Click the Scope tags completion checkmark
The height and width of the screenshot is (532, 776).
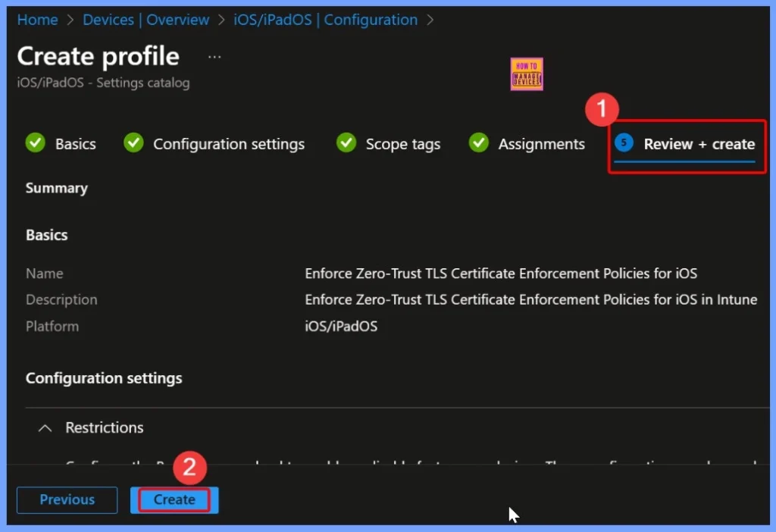click(x=346, y=143)
